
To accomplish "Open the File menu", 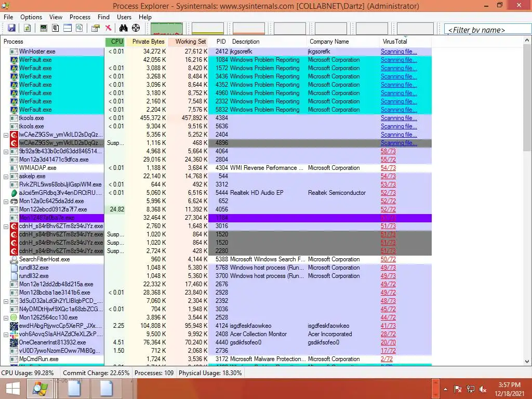I will click(x=8, y=17).
